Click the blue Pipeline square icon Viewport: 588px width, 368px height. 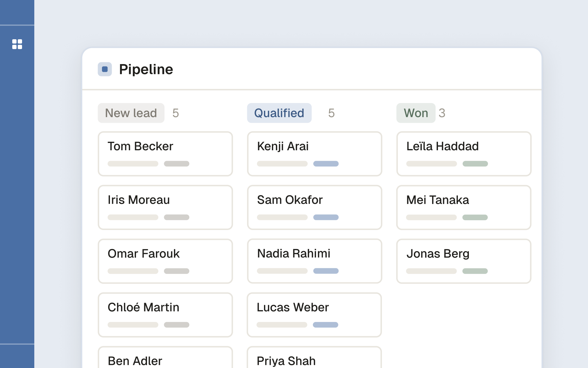pos(105,69)
